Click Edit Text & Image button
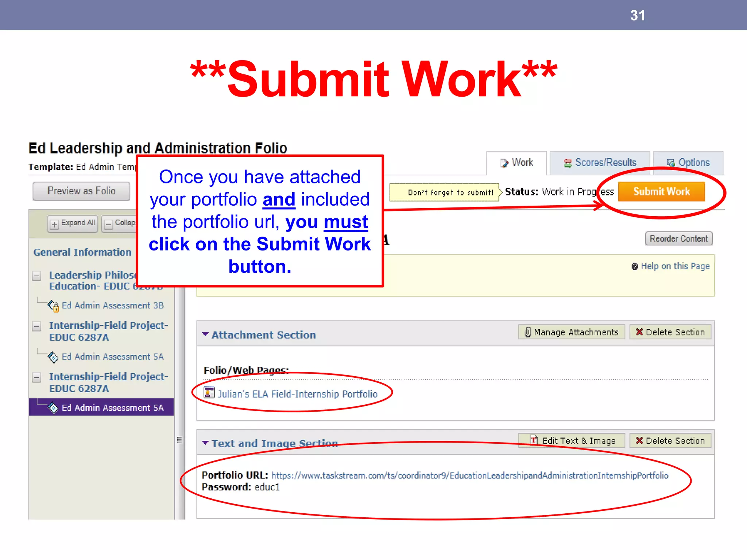This screenshot has width=747, height=560. [572, 441]
